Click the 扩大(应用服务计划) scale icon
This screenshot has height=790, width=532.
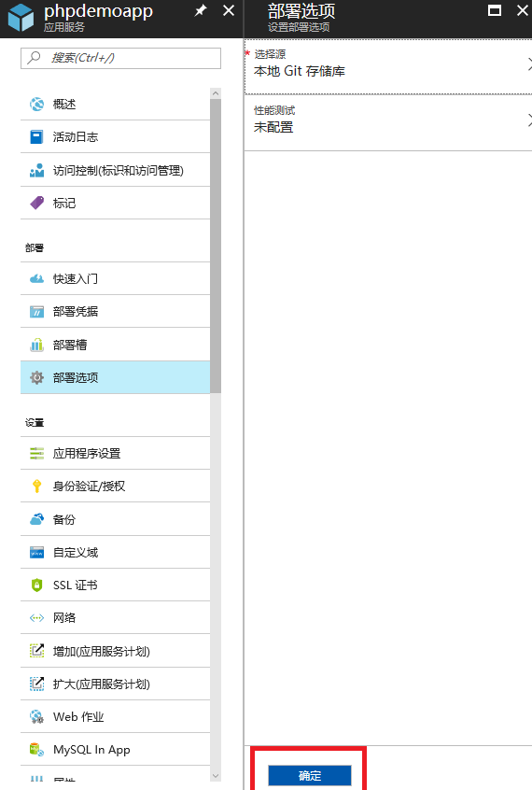[36, 684]
